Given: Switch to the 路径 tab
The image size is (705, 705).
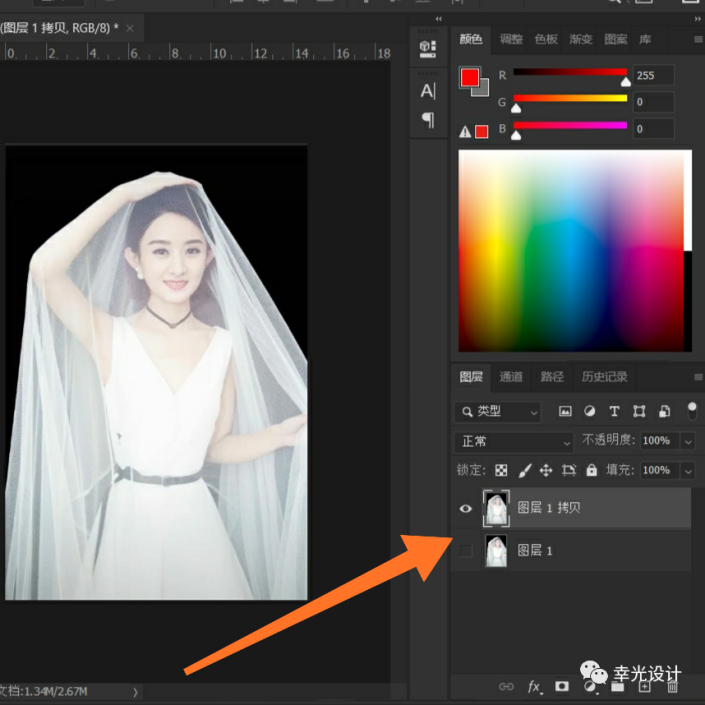Looking at the screenshot, I should (552, 377).
